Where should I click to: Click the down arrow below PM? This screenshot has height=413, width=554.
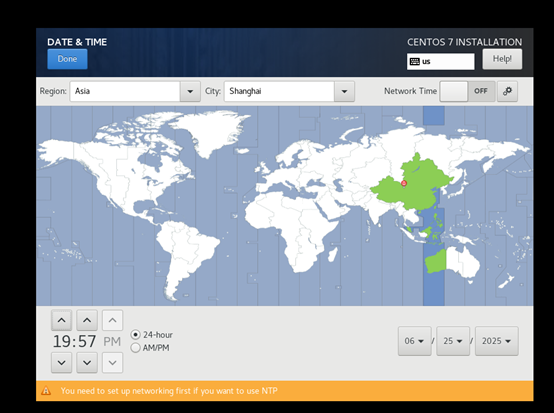pyautogui.click(x=113, y=362)
